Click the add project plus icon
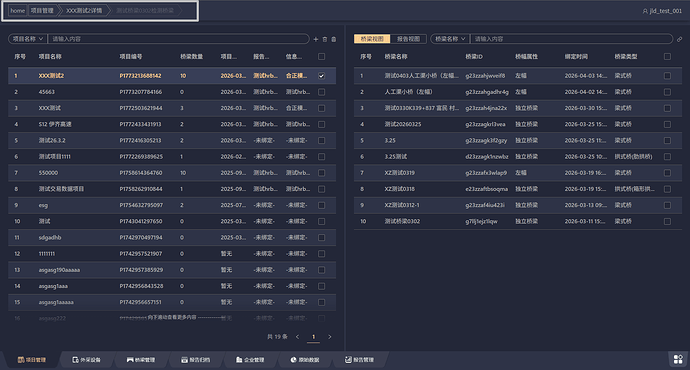This screenshot has height=370, width=690. pyautogui.click(x=316, y=39)
